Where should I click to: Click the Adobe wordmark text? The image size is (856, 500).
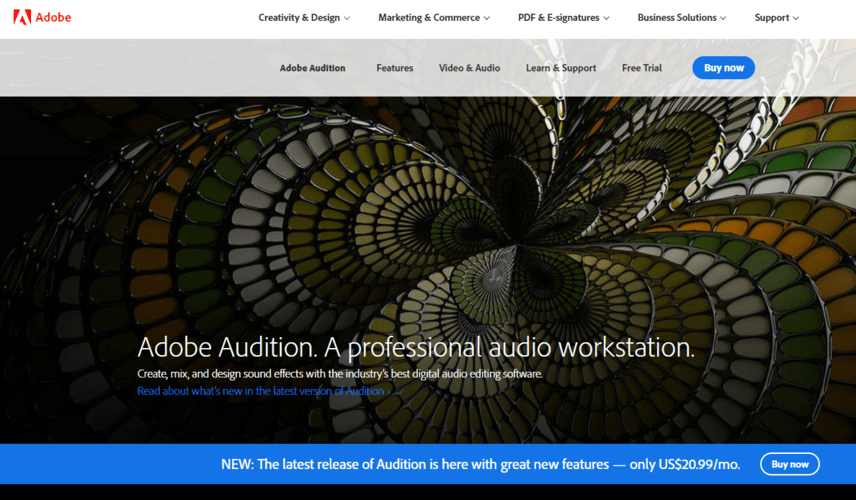(54, 17)
